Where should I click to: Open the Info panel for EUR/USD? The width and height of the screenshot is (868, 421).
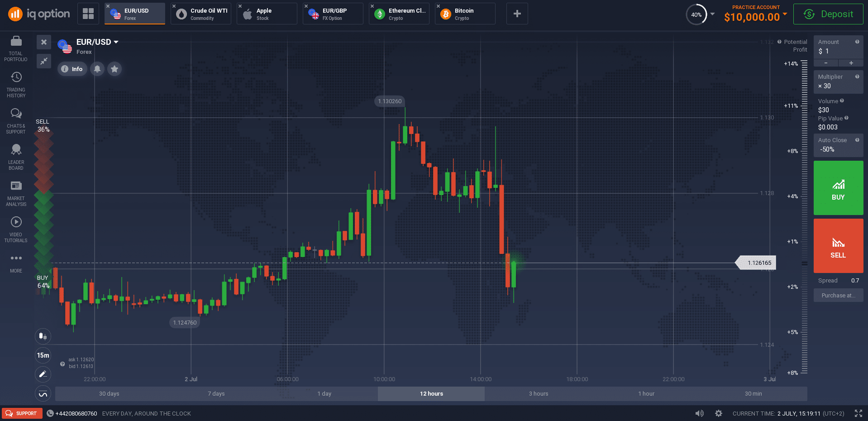pos(72,69)
